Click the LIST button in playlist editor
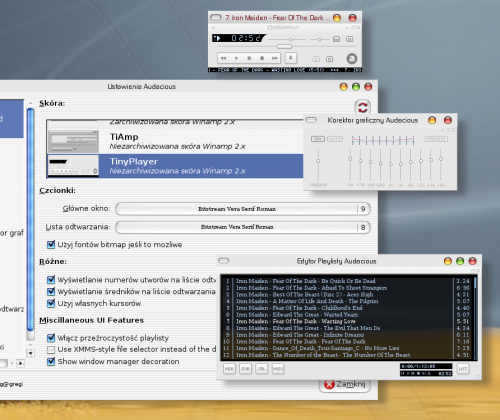Image resolution: width=500 pixels, height=420 pixels. click(463, 369)
